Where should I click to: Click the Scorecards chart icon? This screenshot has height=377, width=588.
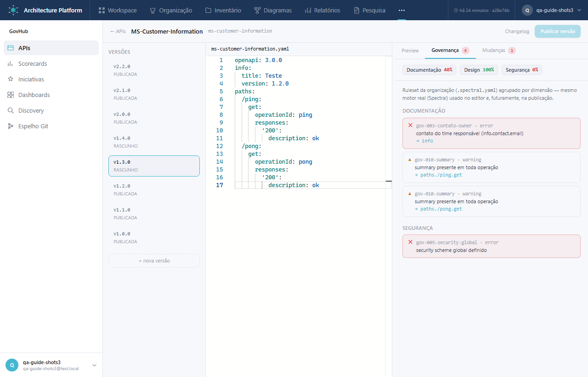point(11,64)
